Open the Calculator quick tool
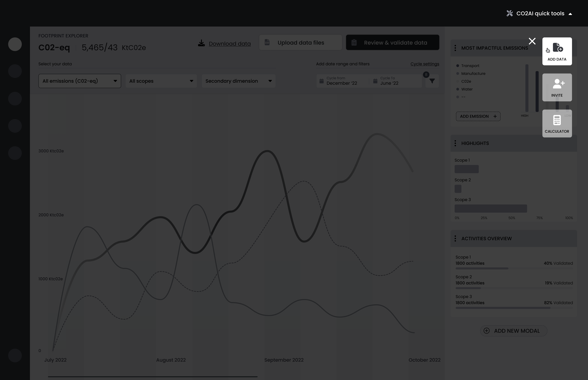This screenshot has height=380, width=588. coord(557,123)
